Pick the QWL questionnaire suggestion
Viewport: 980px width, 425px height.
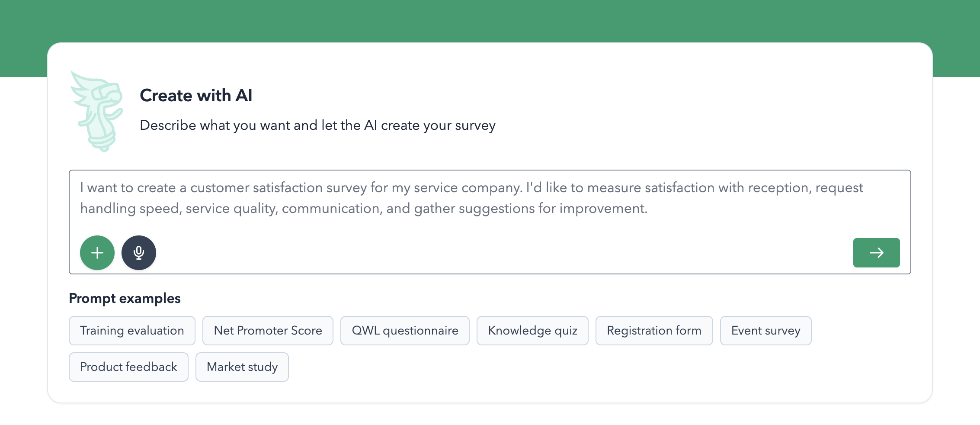[x=405, y=330]
